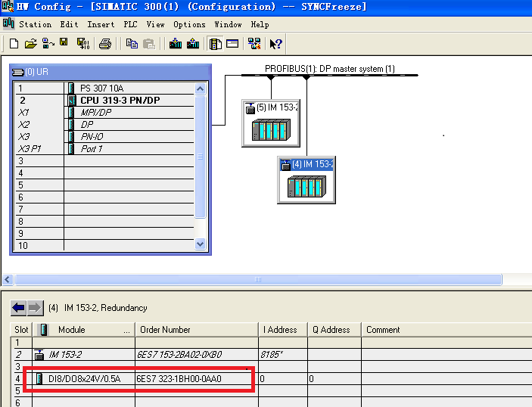532x407 pixels.
Task: Open the Insert menu
Action: click(101, 24)
